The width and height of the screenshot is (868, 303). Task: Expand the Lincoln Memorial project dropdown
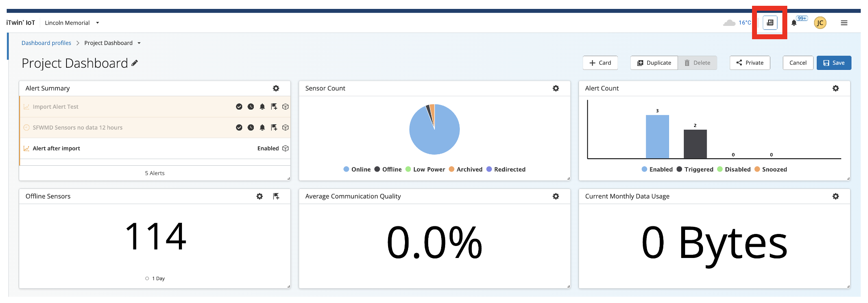pos(98,23)
